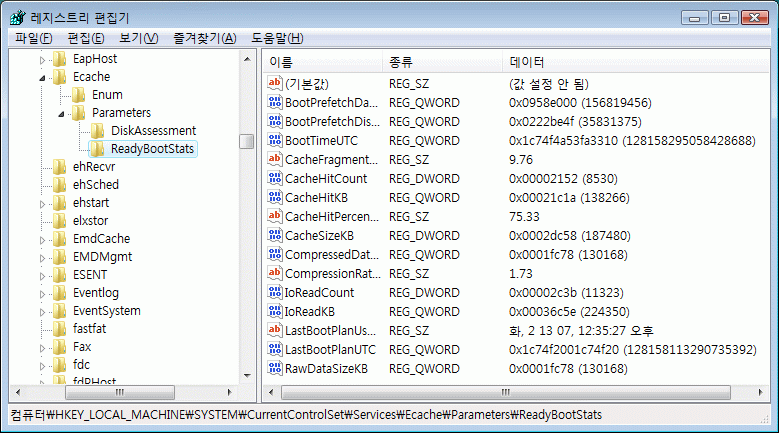
Task: Click the Registry Editor title bar icon
Action: click(18, 18)
